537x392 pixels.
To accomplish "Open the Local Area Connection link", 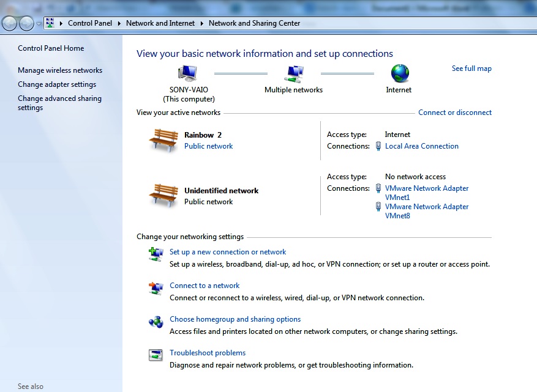I will click(x=421, y=146).
